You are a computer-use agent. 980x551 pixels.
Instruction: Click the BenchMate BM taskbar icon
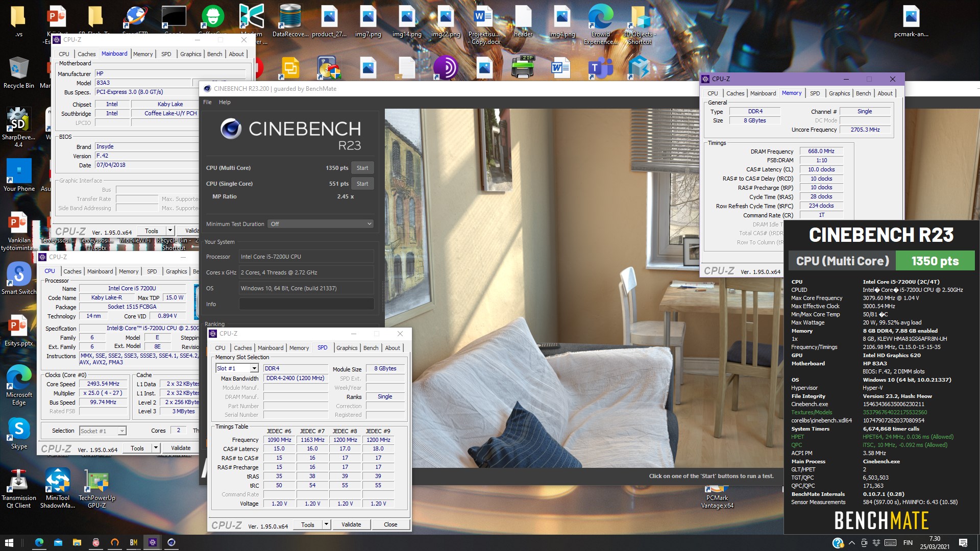pyautogui.click(x=133, y=542)
